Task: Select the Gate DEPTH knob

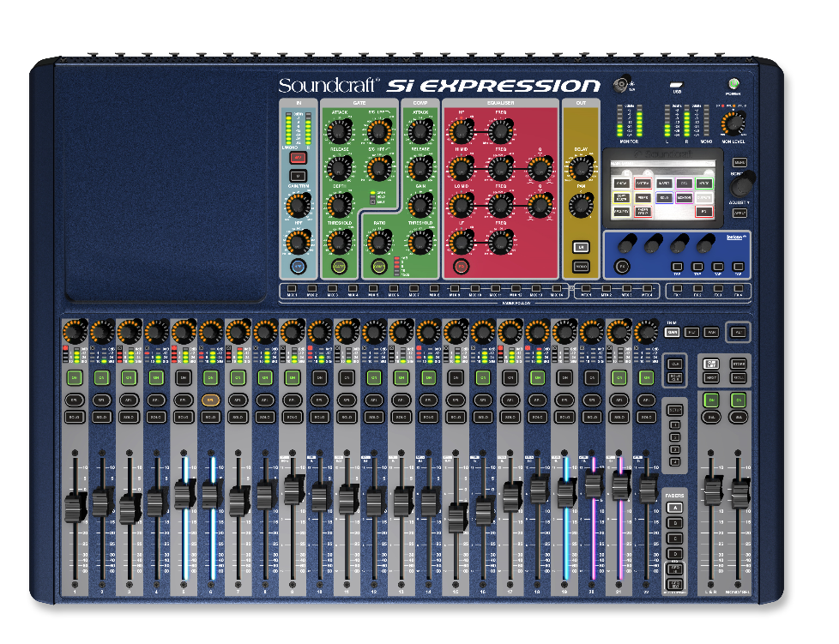Action: pyautogui.click(x=339, y=206)
